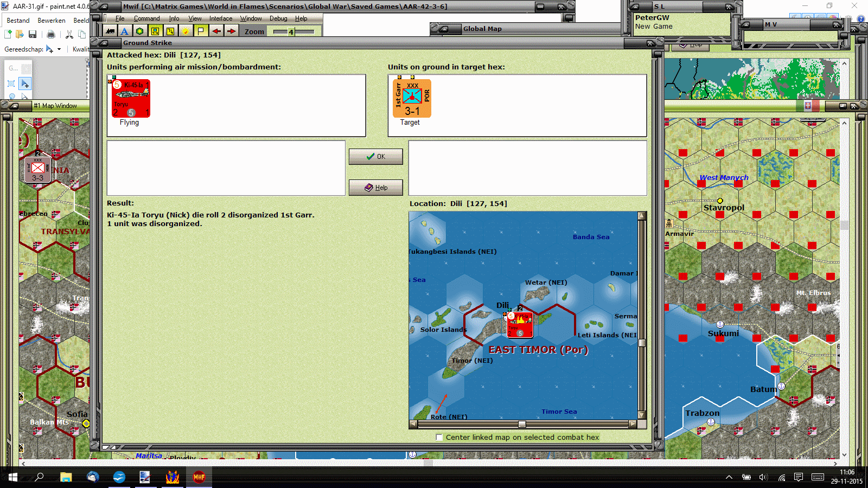Open the View menu in MWiF
This screenshot has width=868, height=488.
pos(195,18)
